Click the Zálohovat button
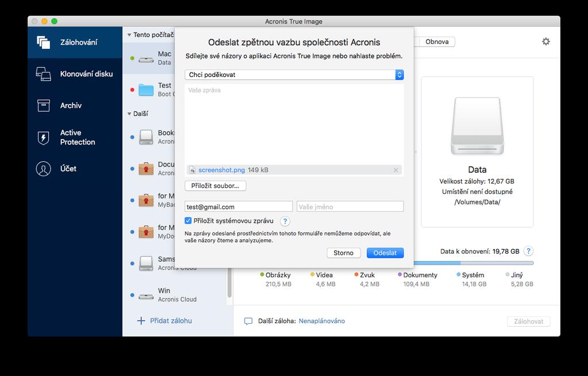The height and width of the screenshot is (376, 588). coord(528,321)
